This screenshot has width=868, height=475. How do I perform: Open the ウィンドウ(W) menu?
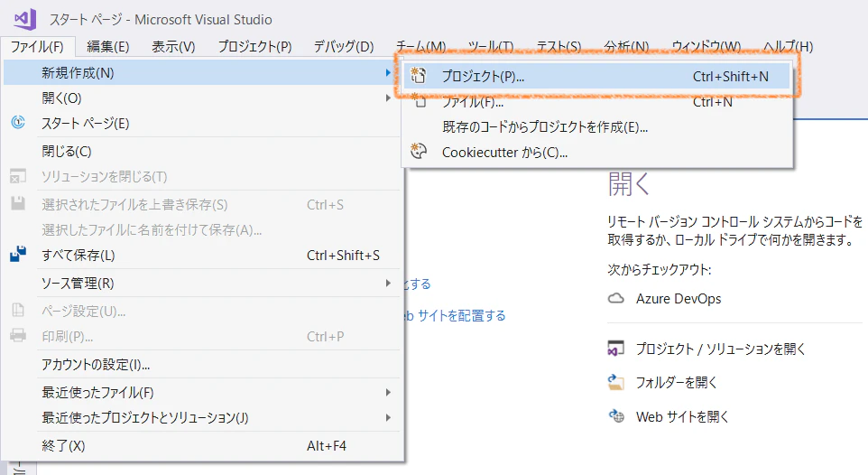706,47
